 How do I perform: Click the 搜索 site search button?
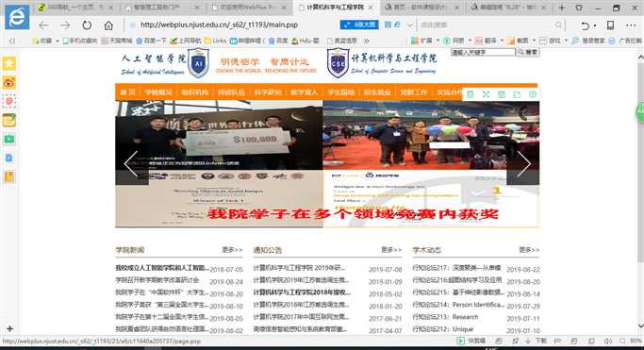(x=528, y=52)
